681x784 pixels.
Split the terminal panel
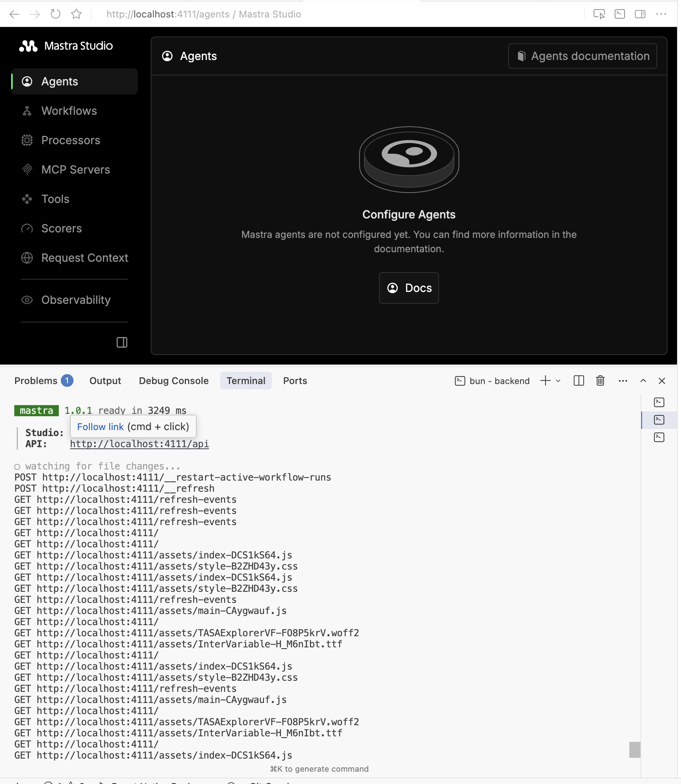579,381
